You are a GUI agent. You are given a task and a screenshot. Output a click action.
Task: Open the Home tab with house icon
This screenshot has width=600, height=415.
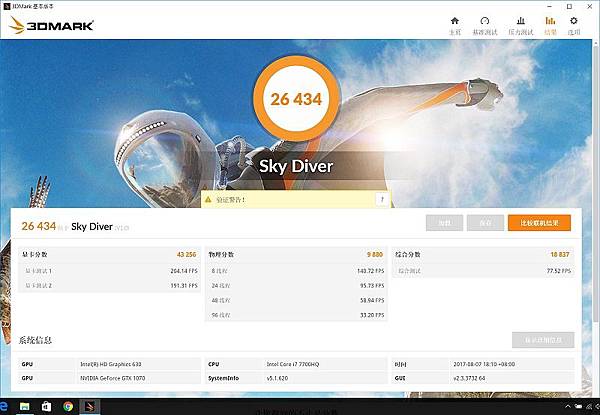(455, 26)
